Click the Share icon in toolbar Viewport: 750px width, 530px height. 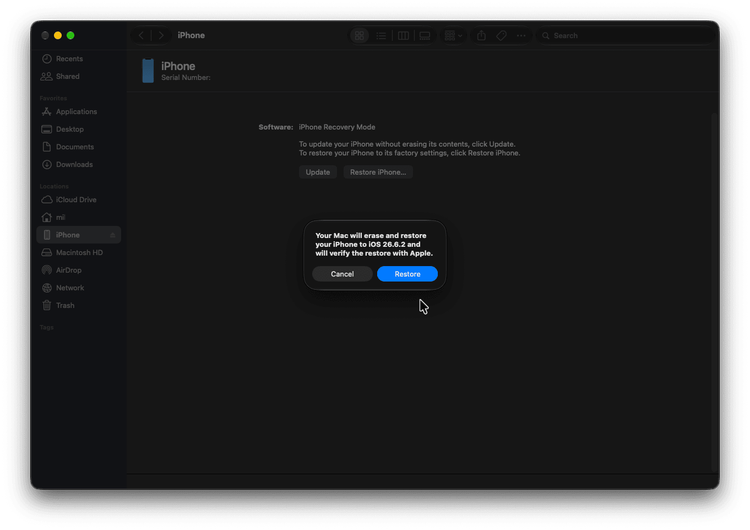coord(481,35)
